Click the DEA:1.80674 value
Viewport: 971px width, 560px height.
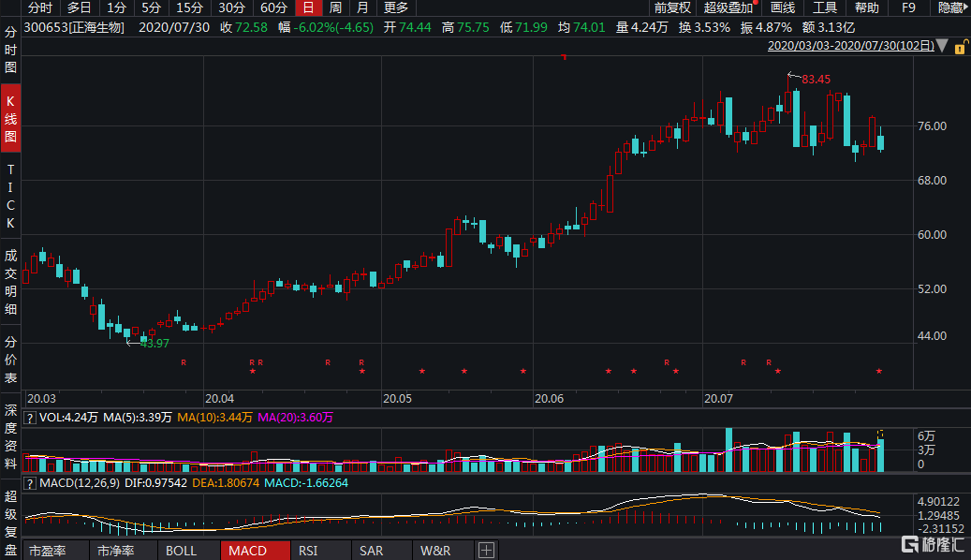[x=226, y=483]
